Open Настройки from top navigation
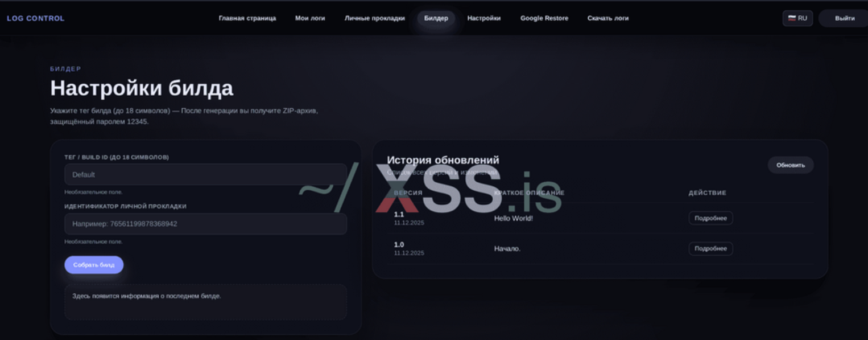 coord(483,18)
